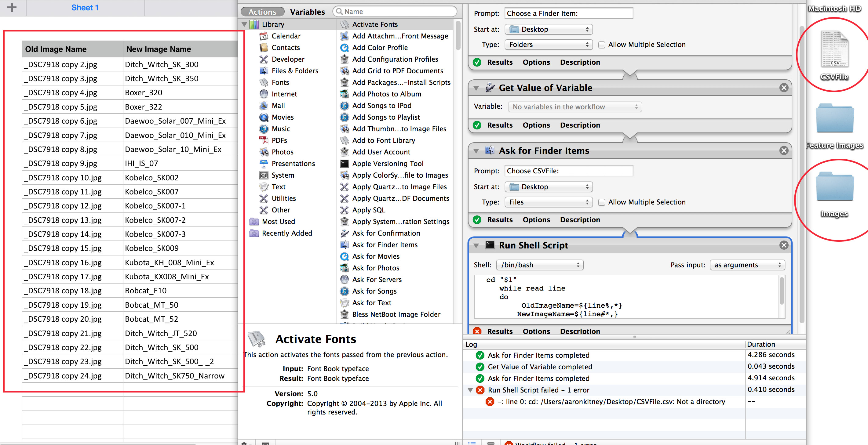Choose the Apple Versioning Tool action
The image size is (868, 445).
pyautogui.click(x=388, y=164)
